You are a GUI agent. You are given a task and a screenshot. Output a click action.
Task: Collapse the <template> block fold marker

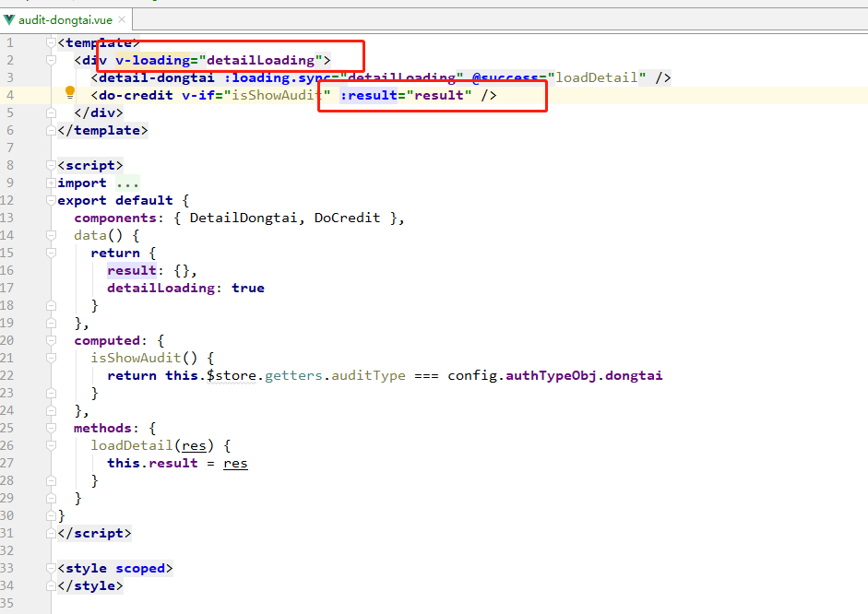[51, 42]
